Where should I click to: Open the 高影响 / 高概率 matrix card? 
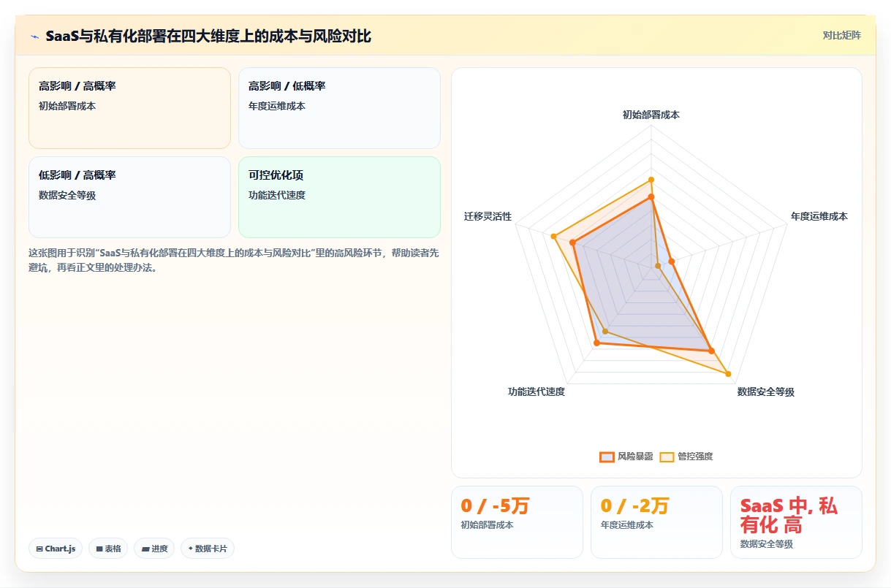point(129,108)
